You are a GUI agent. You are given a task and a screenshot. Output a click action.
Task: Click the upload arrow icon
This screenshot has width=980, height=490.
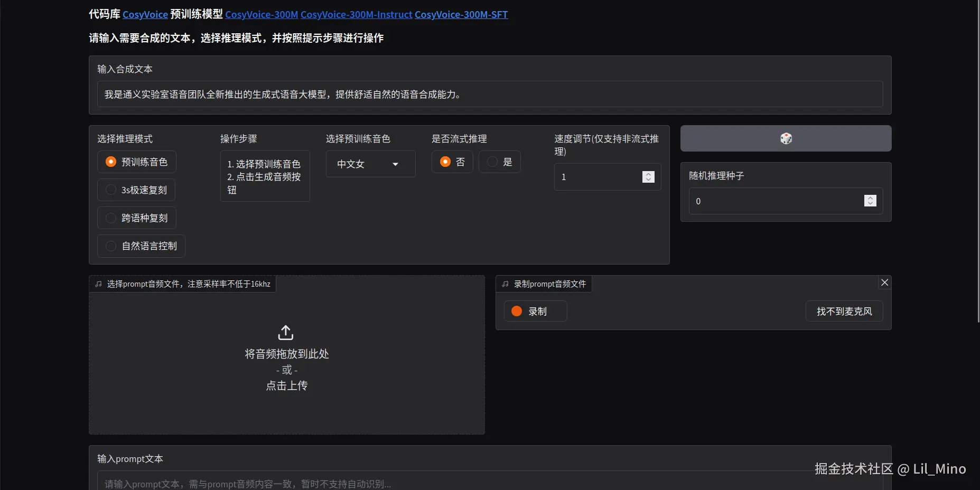coord(286,333)
